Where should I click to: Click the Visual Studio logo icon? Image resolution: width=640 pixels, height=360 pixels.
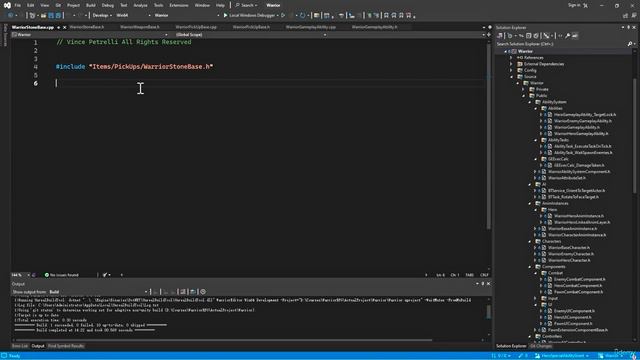tap(7, 5)
